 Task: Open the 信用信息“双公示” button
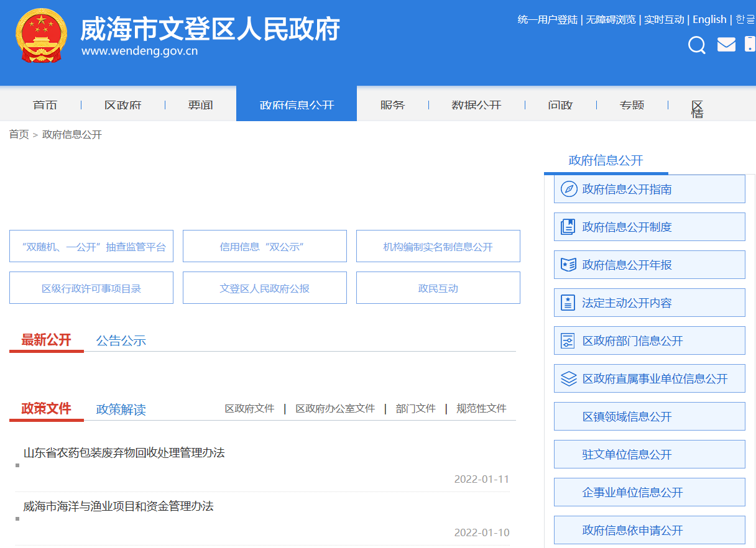(x=264, y=247)
